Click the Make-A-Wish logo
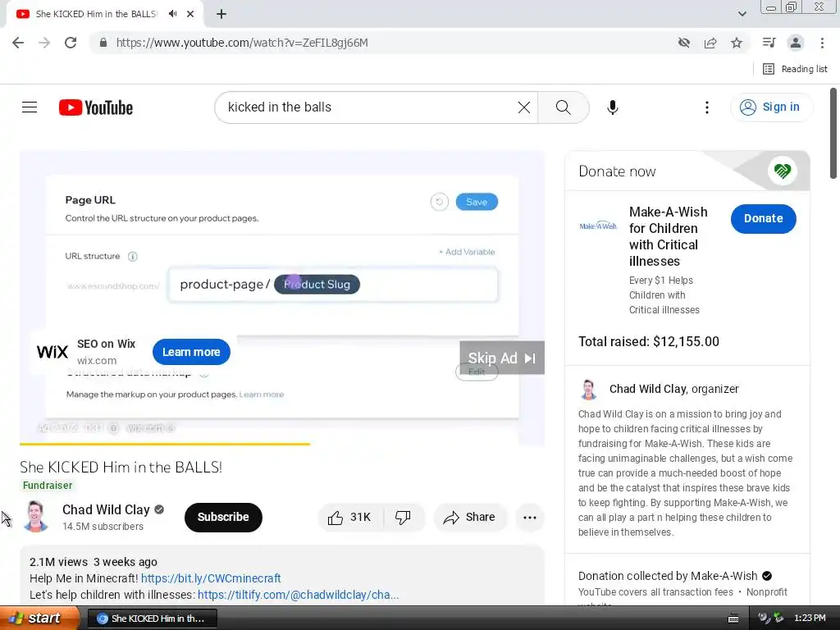This screenshot has width=840, height=630. click(598, 226)
